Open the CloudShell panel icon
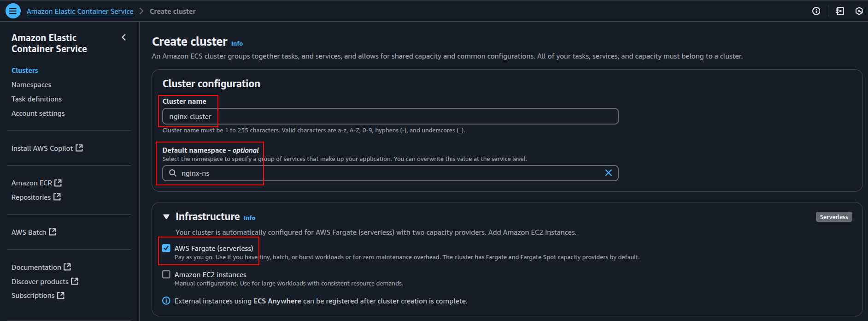868x321 pixels. [x=840, y=11]
